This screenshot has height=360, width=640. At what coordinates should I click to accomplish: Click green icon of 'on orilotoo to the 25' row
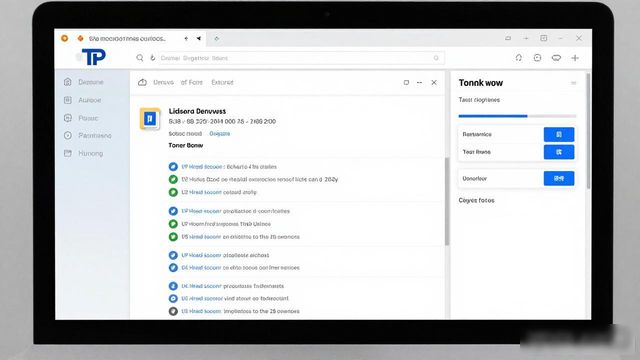pos(173,237)
